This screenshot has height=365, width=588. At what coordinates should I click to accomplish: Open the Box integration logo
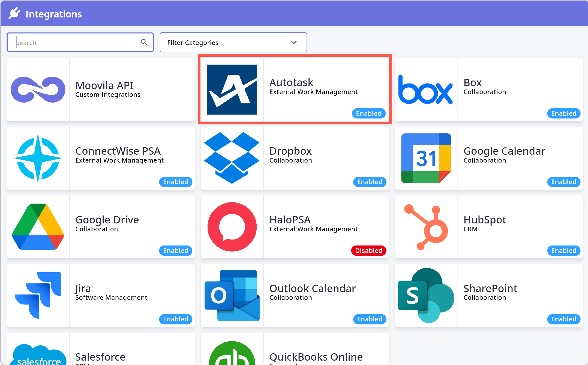tap(425, 89)
